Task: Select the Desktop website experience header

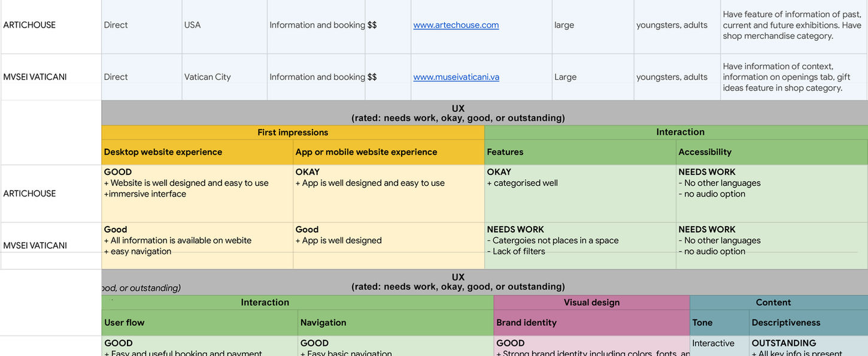Action: tap(197, 152)
